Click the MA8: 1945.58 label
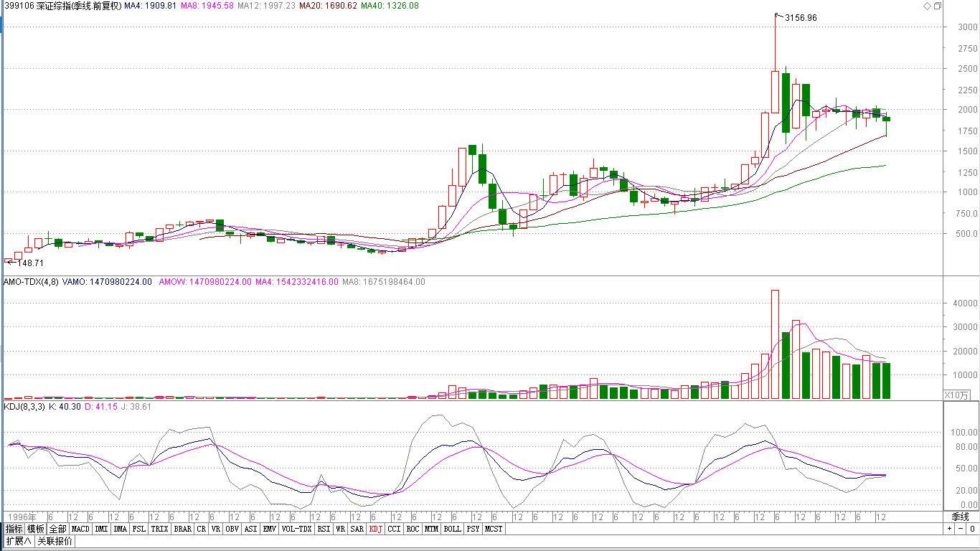The image size is (980, 551). 207,6
